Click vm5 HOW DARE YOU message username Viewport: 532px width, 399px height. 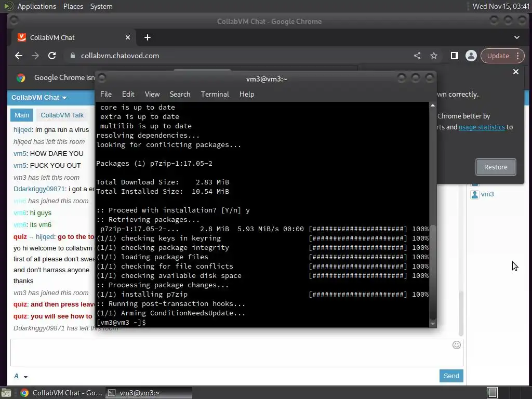[20, 154]
